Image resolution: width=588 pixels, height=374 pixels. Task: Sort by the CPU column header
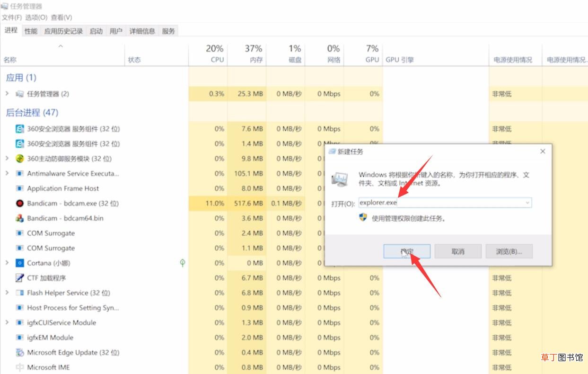tap(208, 54)
